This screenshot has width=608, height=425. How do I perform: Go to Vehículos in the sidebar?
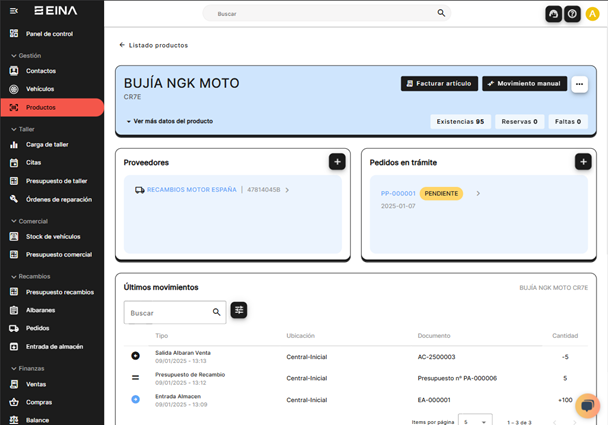[x=40, y=89]
